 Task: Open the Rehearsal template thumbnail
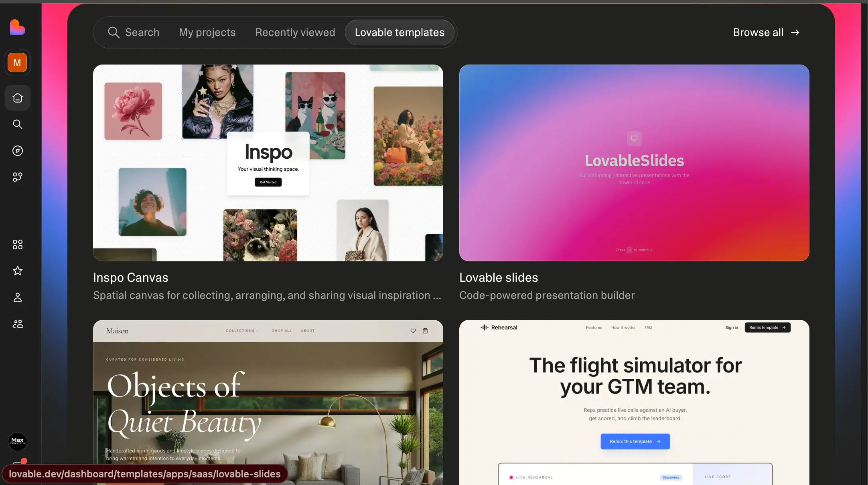634,402
